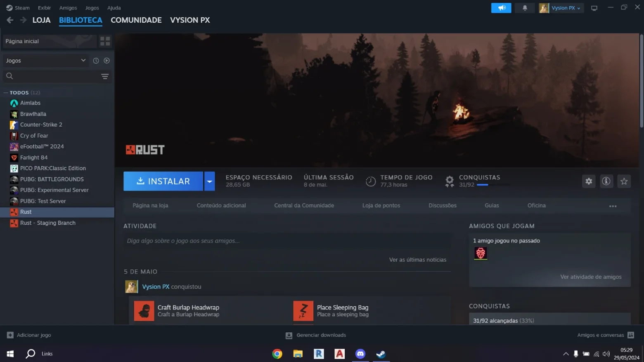Open the notifications bell
This screenshot has width=644, height=362.
click(x=525, y=8)
